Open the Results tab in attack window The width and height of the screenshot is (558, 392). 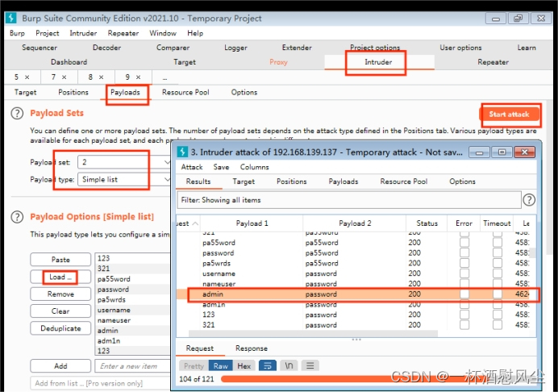pos(198,181)
